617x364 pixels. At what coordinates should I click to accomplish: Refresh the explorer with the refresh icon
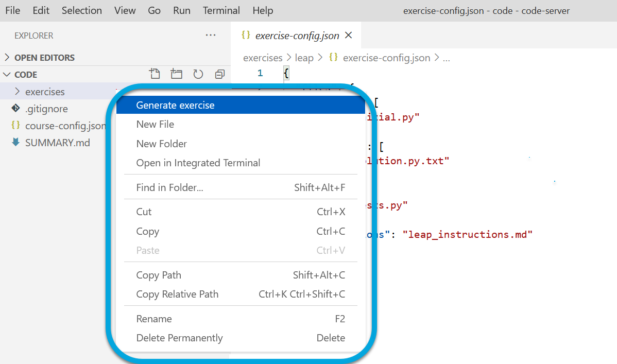(x=198, y=74)
